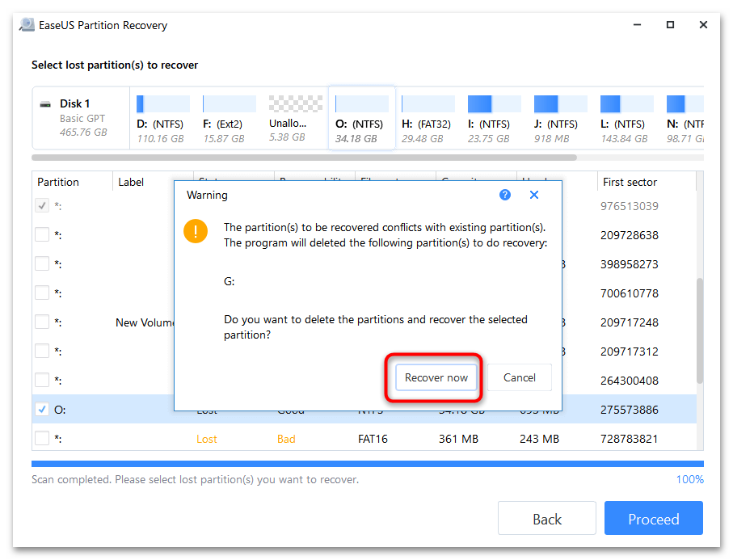Select the F: (Ext2) partition block
Screen dimensions: 733x560
coord(229,118)
